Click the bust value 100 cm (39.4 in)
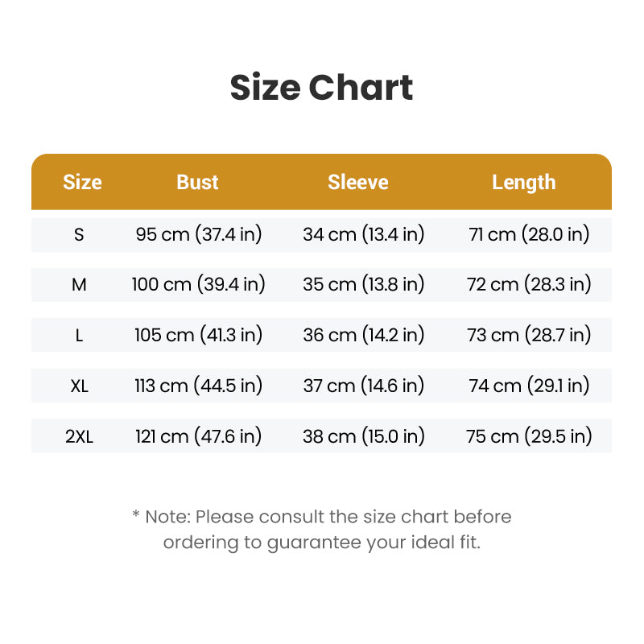644x644 pixels. coord(198,284)
